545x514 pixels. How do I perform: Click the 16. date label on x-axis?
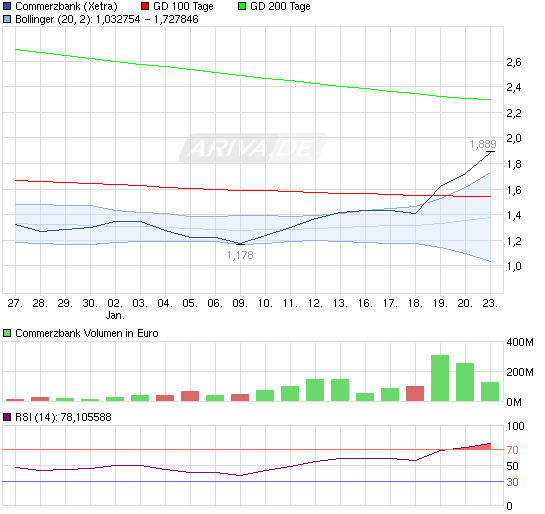point(366,303)
